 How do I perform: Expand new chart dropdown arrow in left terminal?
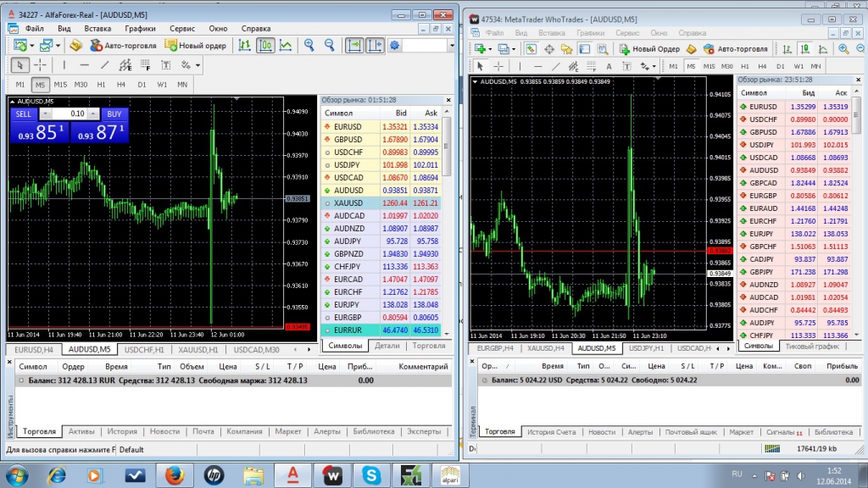31,46
